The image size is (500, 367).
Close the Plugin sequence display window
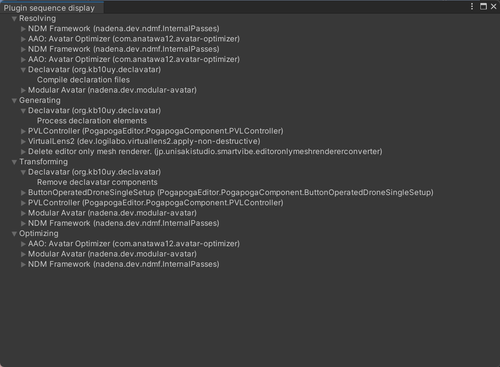pos(494,6)
